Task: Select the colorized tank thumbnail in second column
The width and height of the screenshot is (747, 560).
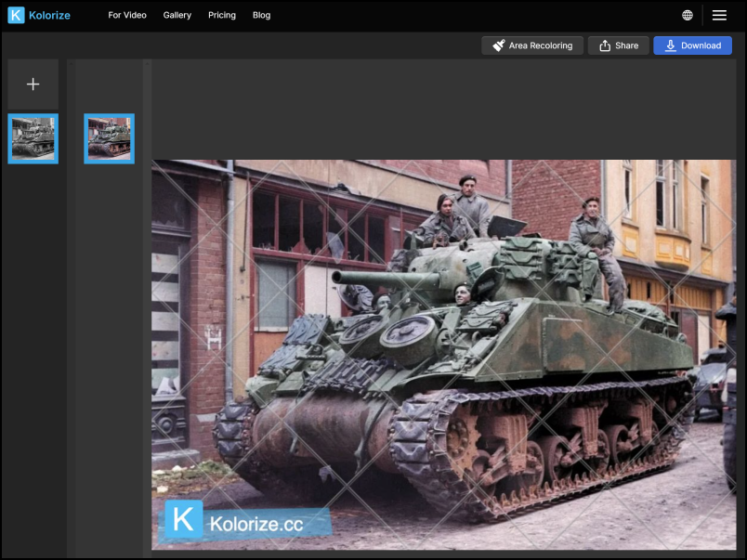Action: tap(109, 138)
